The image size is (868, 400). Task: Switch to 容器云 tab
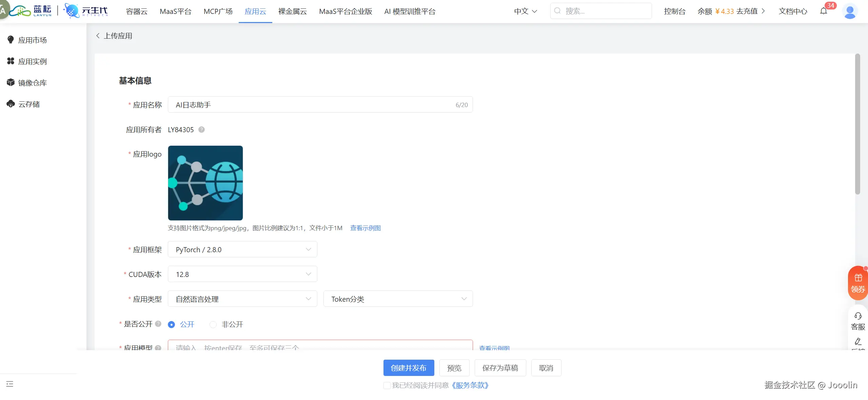pyautogui.click(x=137, y=11)
